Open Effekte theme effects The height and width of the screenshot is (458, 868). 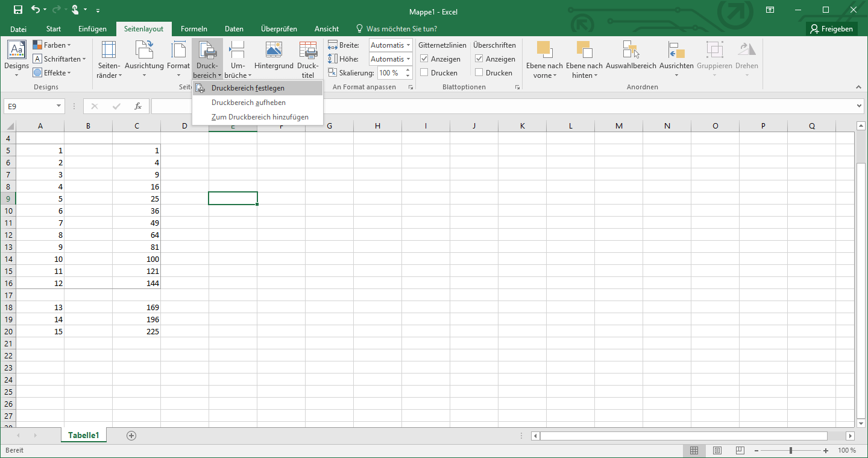[x=52, y=73]
